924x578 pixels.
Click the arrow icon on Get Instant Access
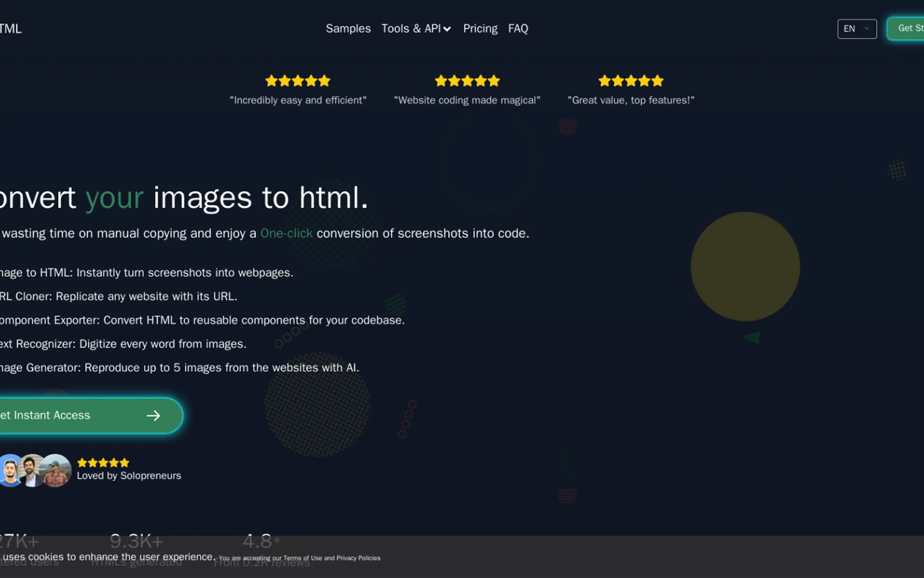(153, 416)
